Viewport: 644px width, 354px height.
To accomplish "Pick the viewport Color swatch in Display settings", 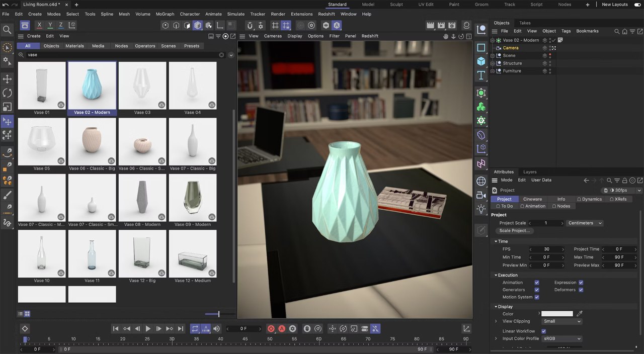I will point(557,313).
